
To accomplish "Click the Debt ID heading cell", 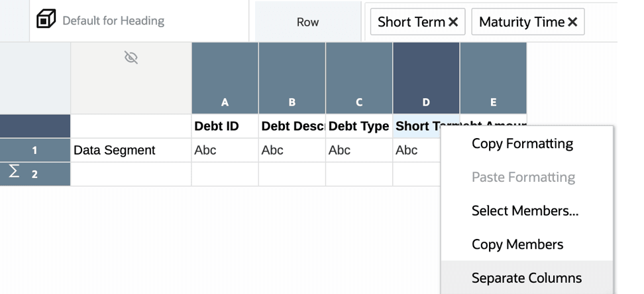I will coord(225,126).
